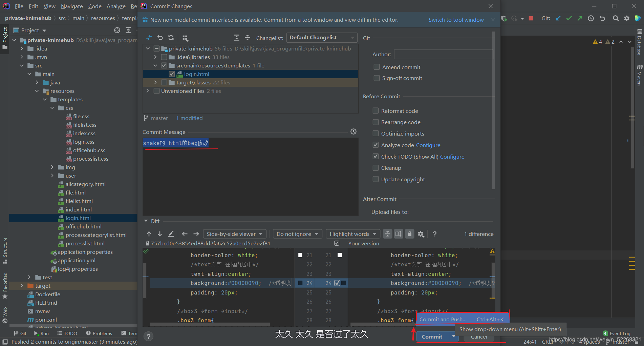Toggle Synchronize scrolling icon in diff
The image size is (644, 346).
(x=399, y=234)
